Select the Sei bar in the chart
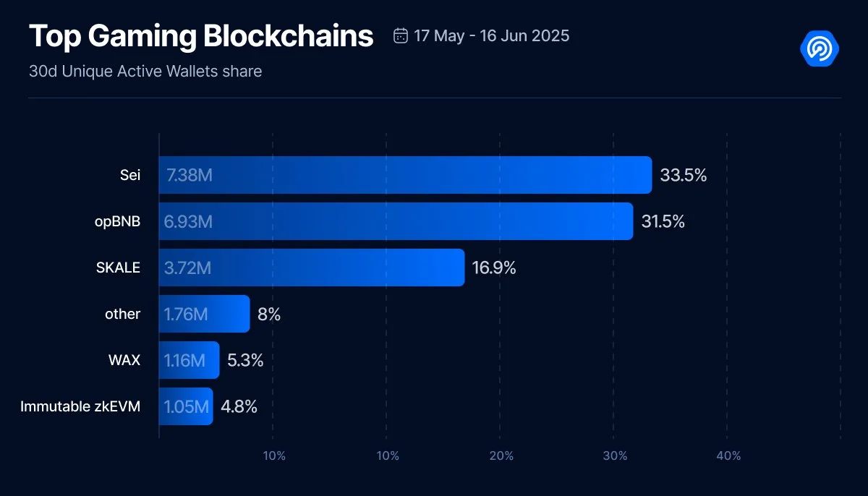This screenshot has width=868, height=496. tap(405, 175)
